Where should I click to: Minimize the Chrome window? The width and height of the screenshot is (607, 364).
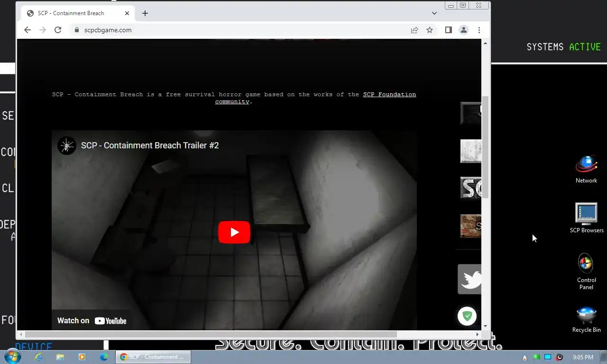tap(451, 5)
